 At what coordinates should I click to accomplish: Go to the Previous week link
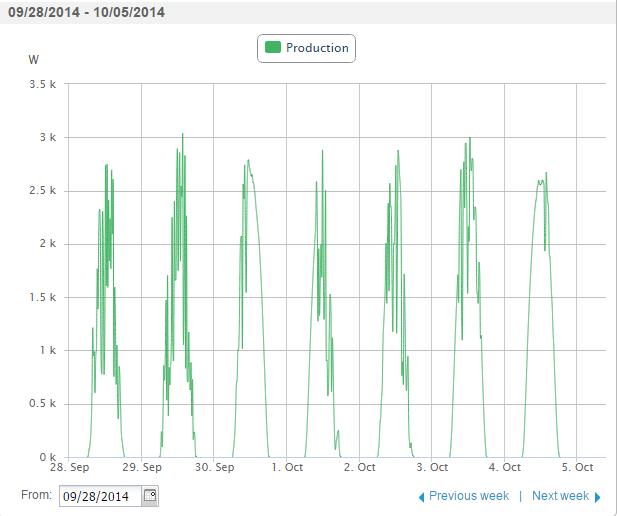pyautogui.click(x=468, y=496)
